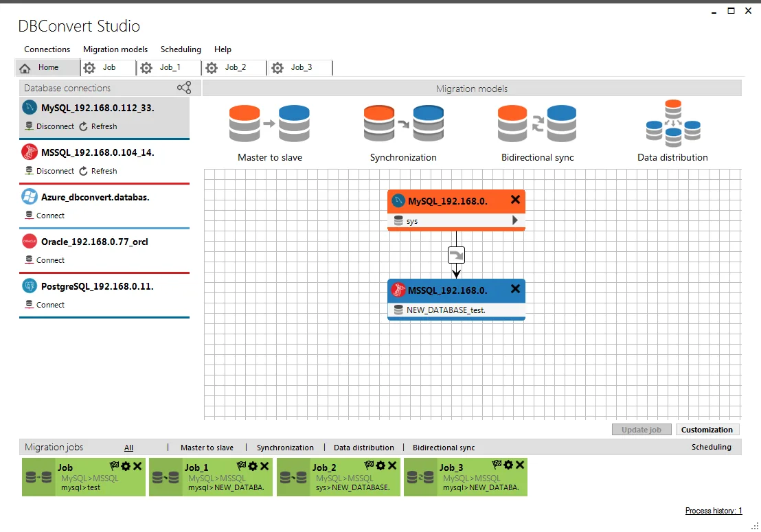
Task: Open the Process history link
Action: pos(714,511)
